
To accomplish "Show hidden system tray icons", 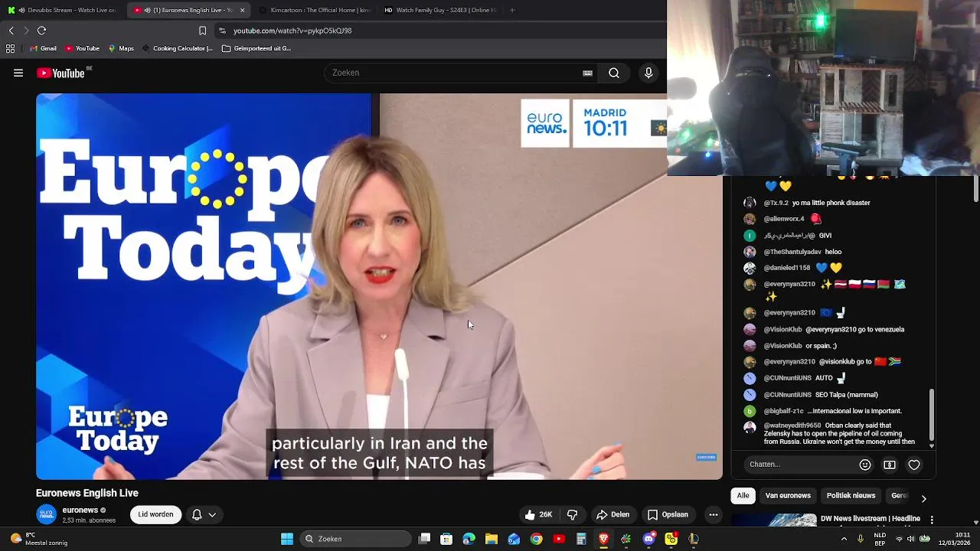I will (x=844, y=539).
